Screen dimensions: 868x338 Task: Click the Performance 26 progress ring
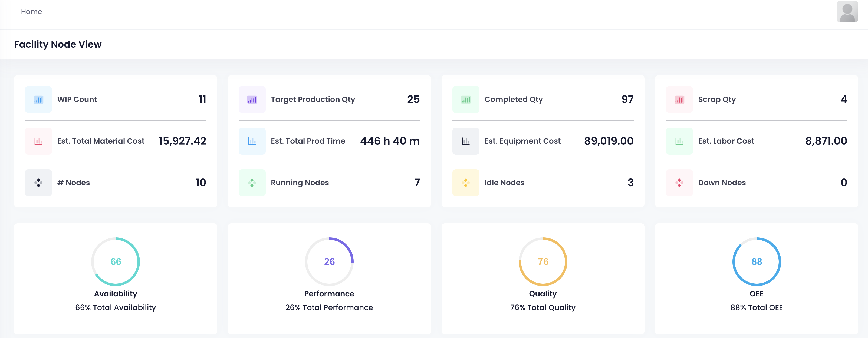click(x=329, y=261)
